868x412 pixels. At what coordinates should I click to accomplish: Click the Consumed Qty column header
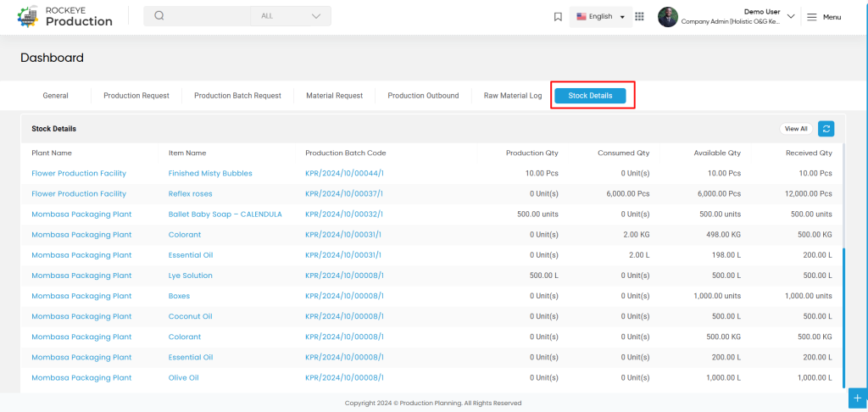[624, 153]
